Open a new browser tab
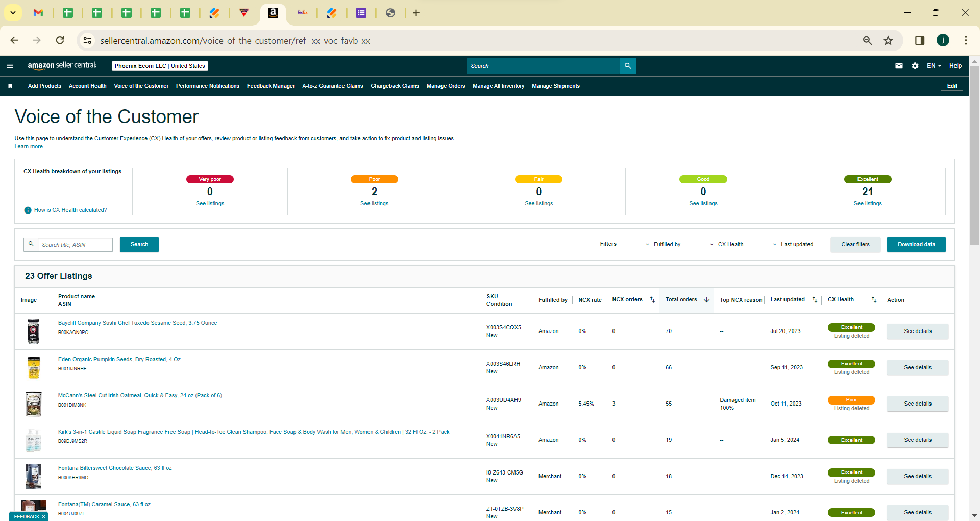Screen dimensions: 980x521 point(416,13)
